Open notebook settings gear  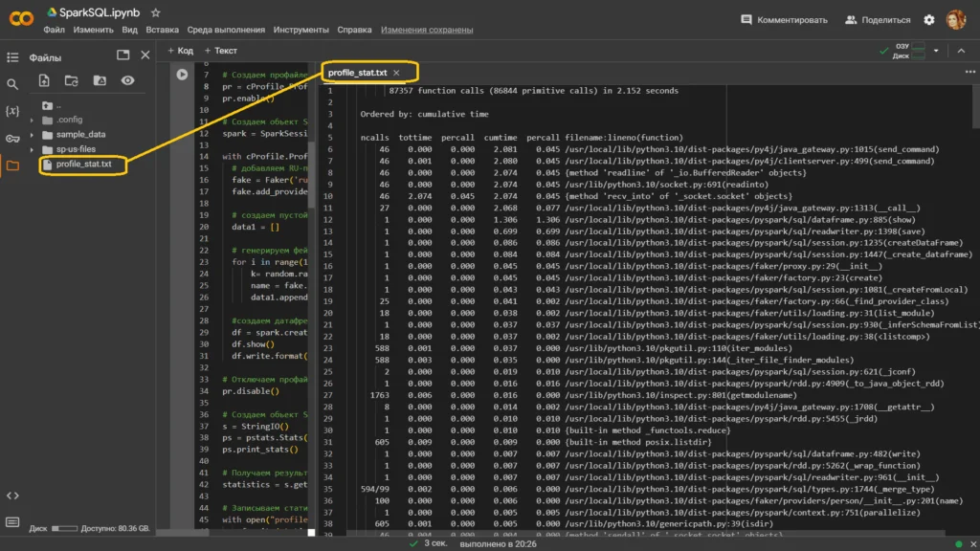[x=929, y=20]
